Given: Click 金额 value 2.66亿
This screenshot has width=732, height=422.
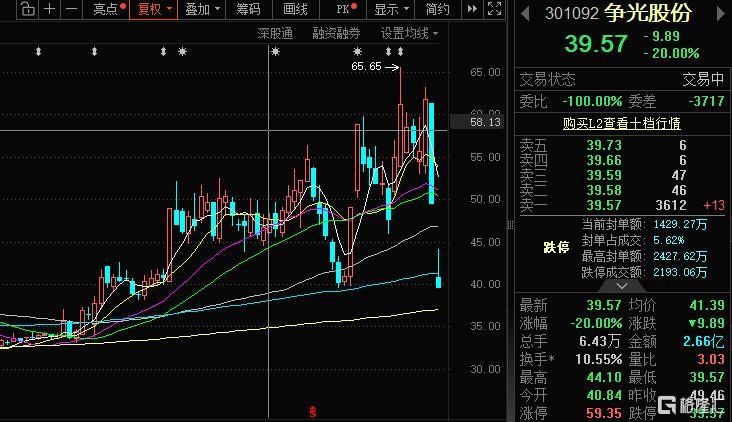Looking at the screenshot, I should pyautogui.click(x=704, y=341).
